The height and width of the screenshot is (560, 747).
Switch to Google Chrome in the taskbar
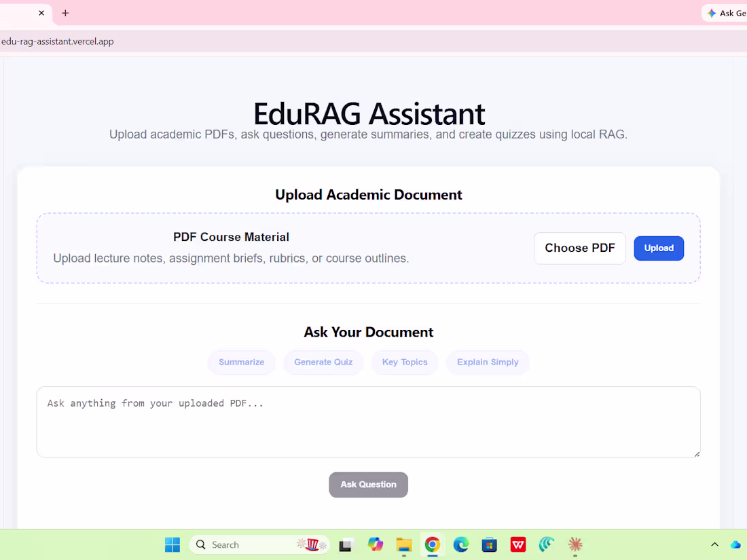[432, 544]
